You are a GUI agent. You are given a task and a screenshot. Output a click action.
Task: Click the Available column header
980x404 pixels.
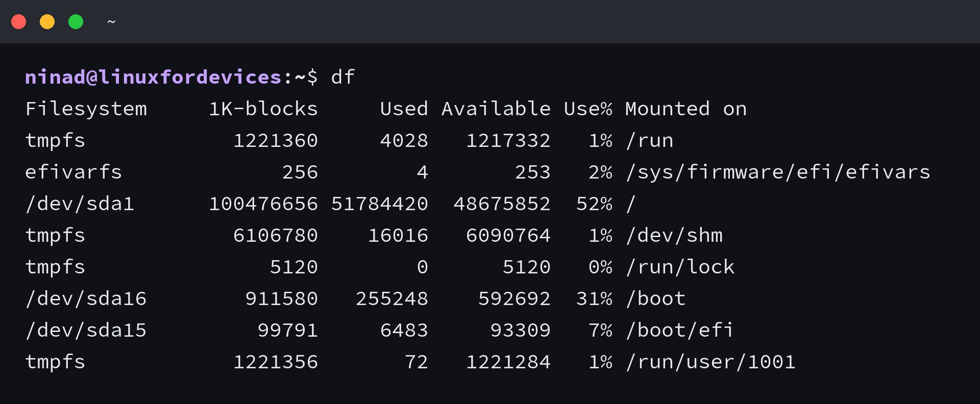[496, 109]
